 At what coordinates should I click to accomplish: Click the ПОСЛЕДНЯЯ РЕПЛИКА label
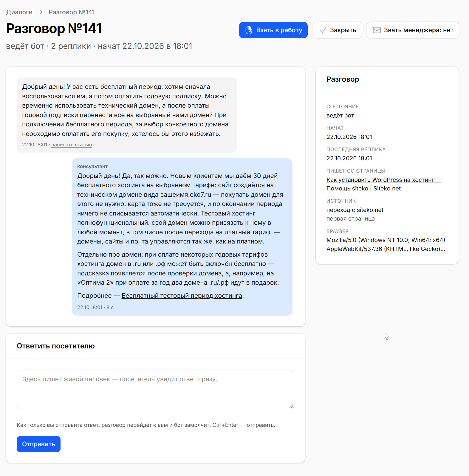click(356, 149)
